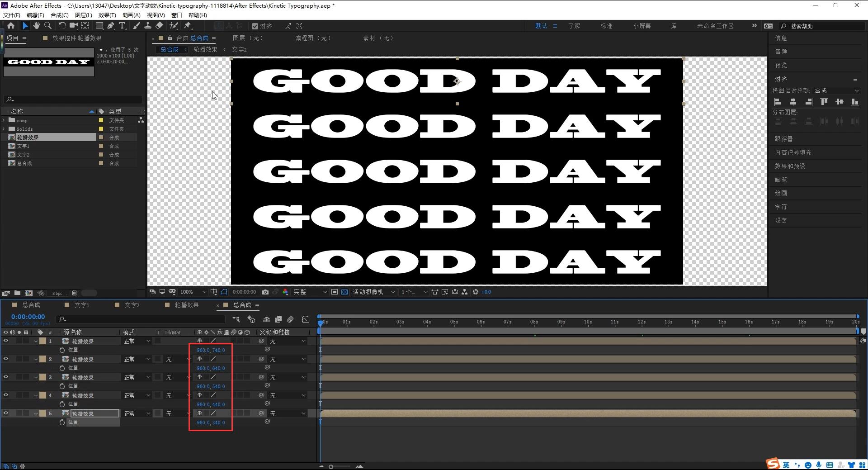Toggle the region of interest button
Screen dimensions: 868x470
click(x=335, y=292)
